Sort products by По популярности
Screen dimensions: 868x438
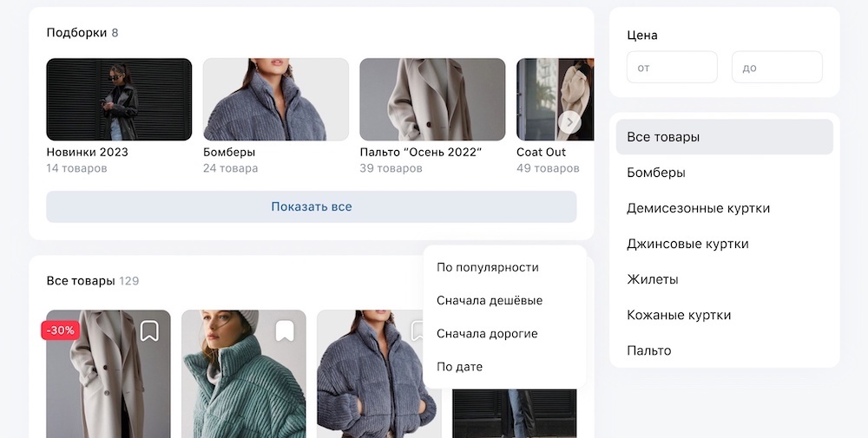[488, 267]
